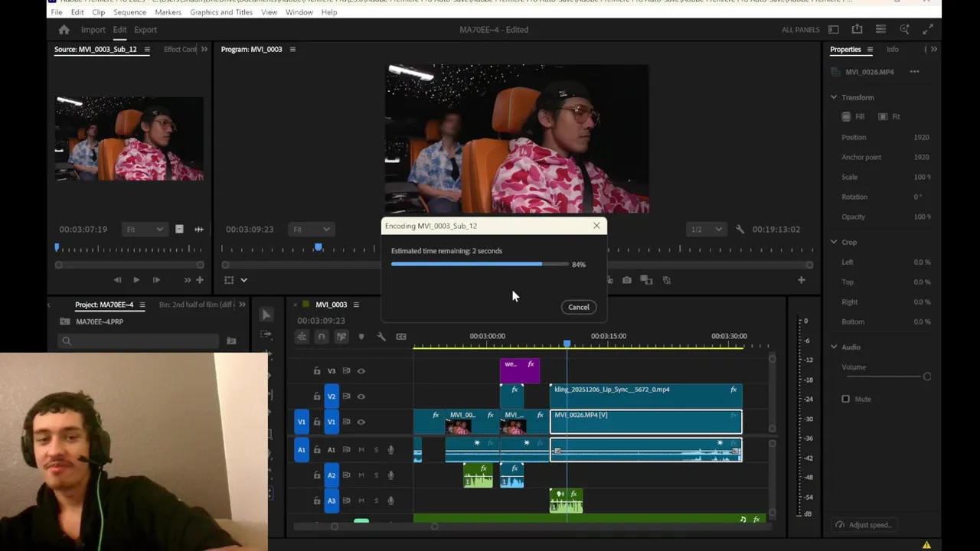Viewport: 980px width, 551px height.
Task: Toggle insert sequences as nests icon in timeline
Action: pos(302,337)
